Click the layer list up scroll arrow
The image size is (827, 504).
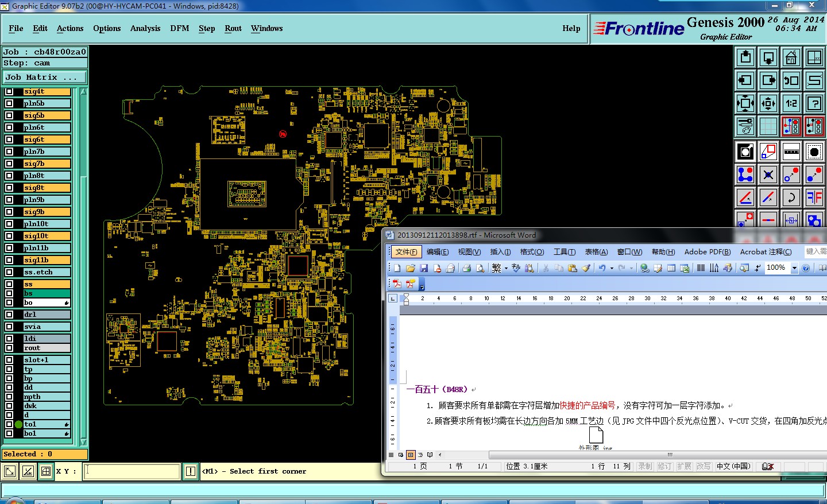84,91
